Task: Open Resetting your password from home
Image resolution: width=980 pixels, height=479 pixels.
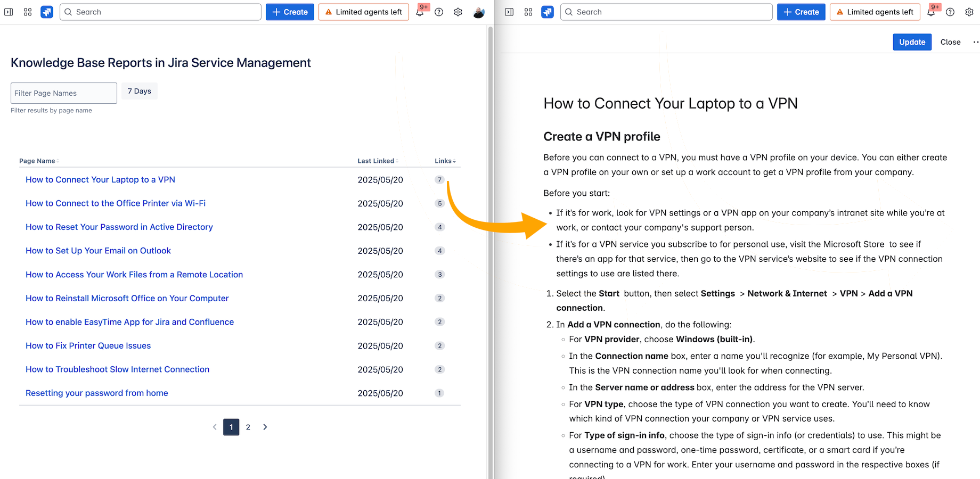Action: pyautogui.click(x=97, y=393)
